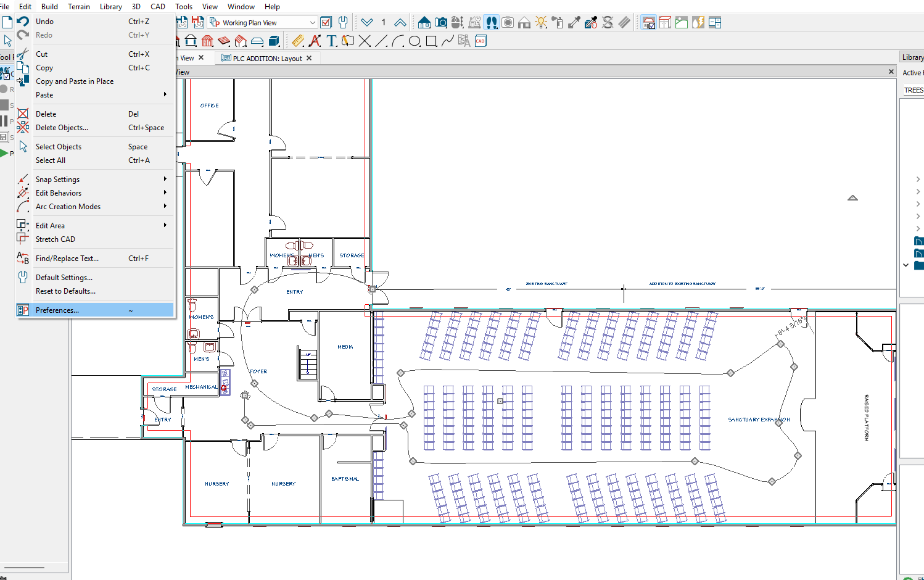Toggle the Reference Floor Display footprints icon
The height and width of the screenshot is (580, 924).
(x=491, y=23)
